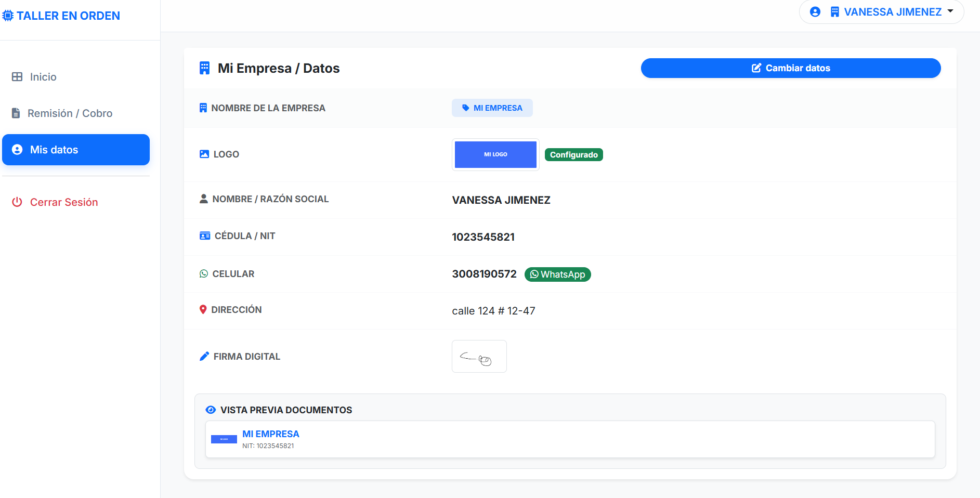This screenshot has height=498, width=980.
Task: Click the green WhatsApp badge
Action: coord(557,274)
